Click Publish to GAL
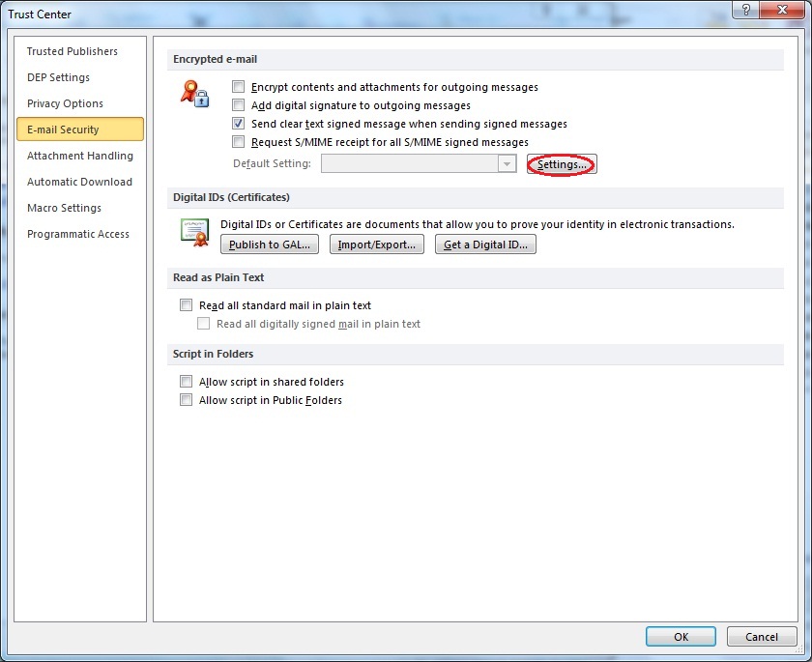This screenshot has width=812, height=662. (x=269, y=244)
